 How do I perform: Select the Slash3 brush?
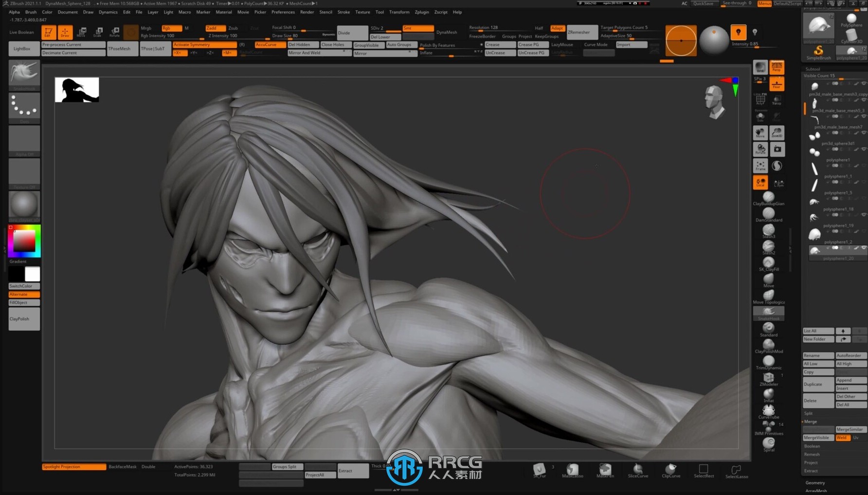(768, 231)
